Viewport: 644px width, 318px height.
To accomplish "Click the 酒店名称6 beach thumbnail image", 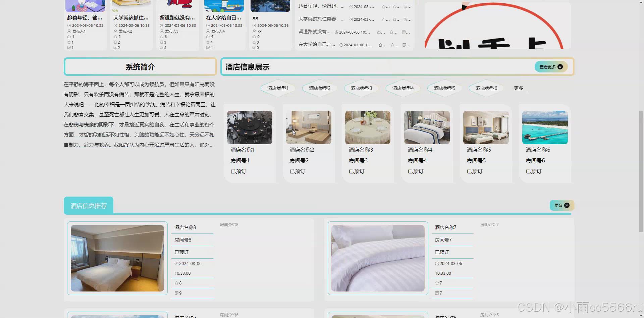I will pos(545,127).
